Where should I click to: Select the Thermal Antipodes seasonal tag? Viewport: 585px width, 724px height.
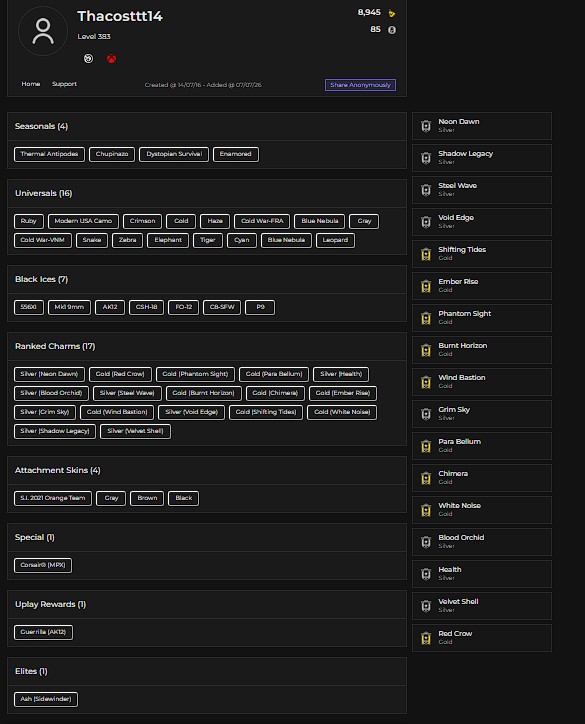49,154
